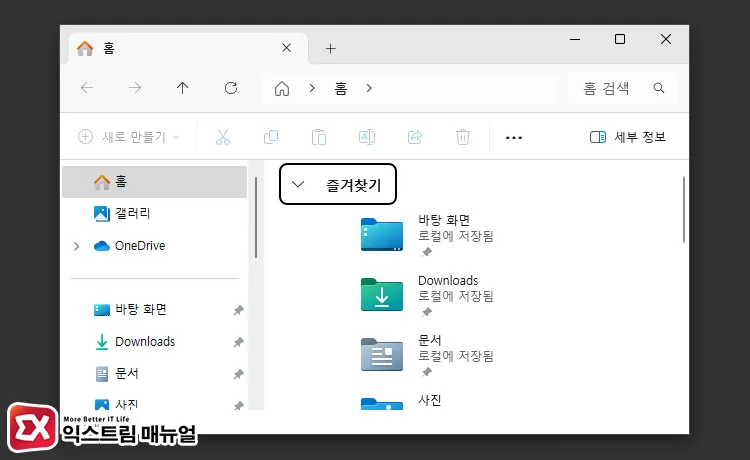This screenshot has width=750, height=460.
Task: Open the See more ellipsis menu
Action: tap(514, 138)
